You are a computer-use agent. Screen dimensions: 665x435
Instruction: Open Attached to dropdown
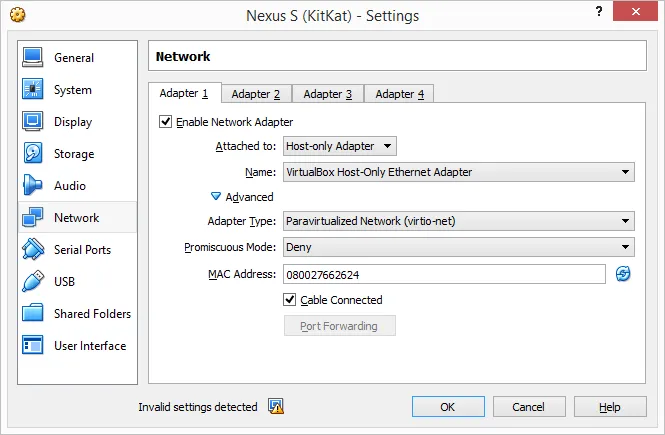coord(340,146)
